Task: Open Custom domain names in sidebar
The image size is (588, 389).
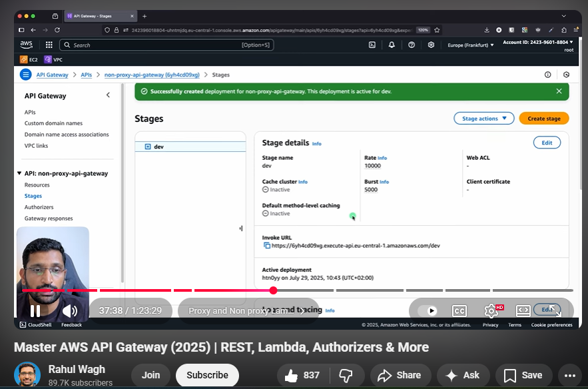Action: coord(53,123)
